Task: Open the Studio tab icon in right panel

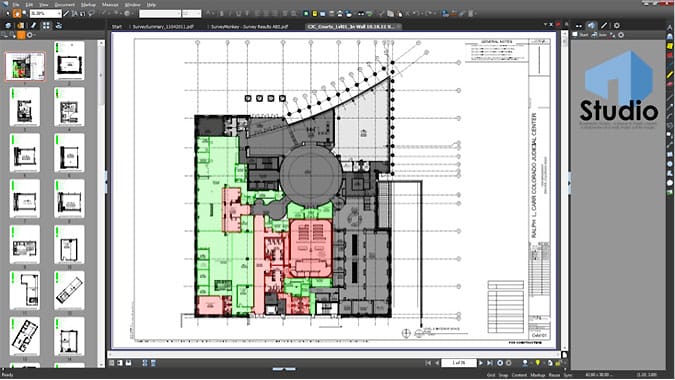Action: (x=591, y=26)
